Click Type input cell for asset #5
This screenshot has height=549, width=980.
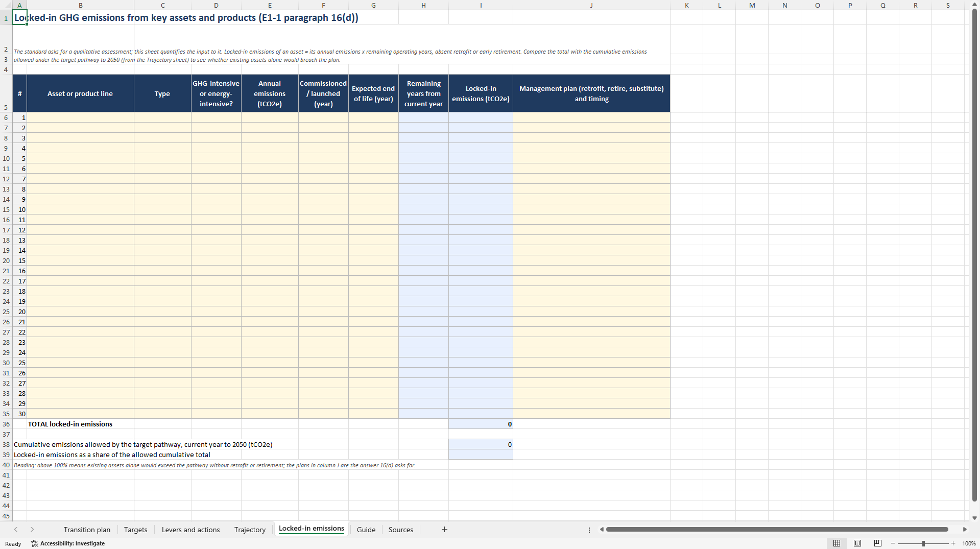[162, 158]
